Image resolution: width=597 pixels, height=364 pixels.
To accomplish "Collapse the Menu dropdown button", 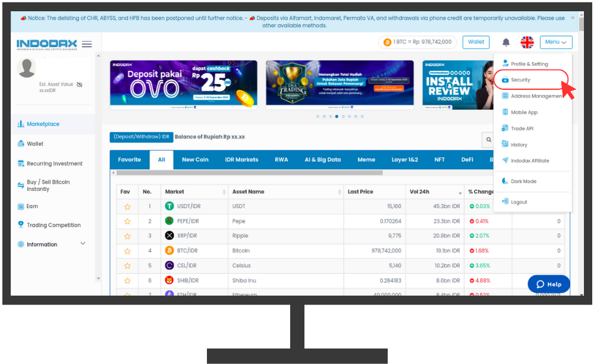I will coord(556,42).
